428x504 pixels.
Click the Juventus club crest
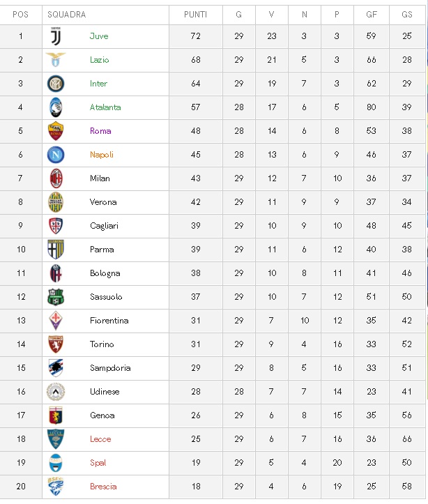pos(56,36)
